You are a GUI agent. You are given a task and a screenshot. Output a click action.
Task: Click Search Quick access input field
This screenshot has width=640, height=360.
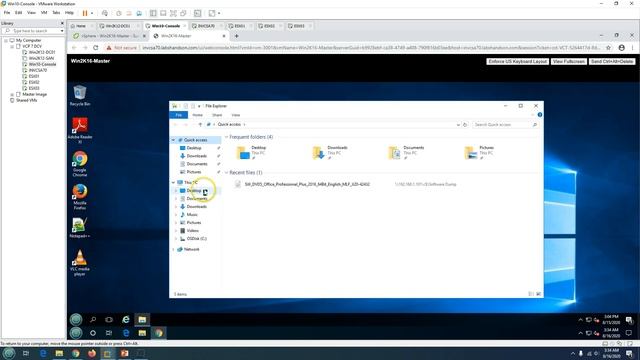(x=504, y=124)
